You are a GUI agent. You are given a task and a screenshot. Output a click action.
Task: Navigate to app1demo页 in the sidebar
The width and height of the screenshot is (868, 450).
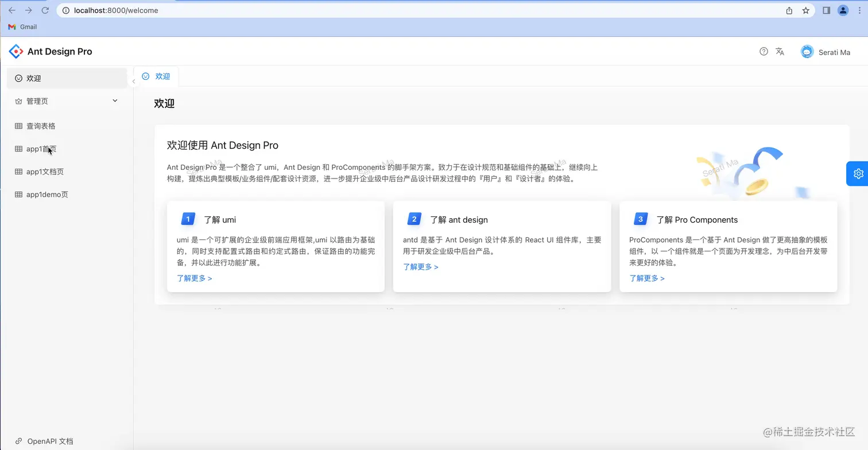[67, 195]
